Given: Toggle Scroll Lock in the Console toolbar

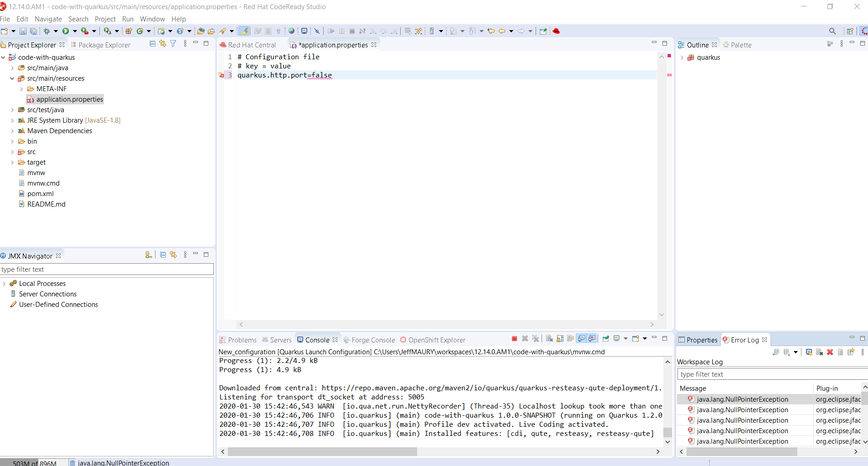Looking at the screenshot, I should (560, 338).
